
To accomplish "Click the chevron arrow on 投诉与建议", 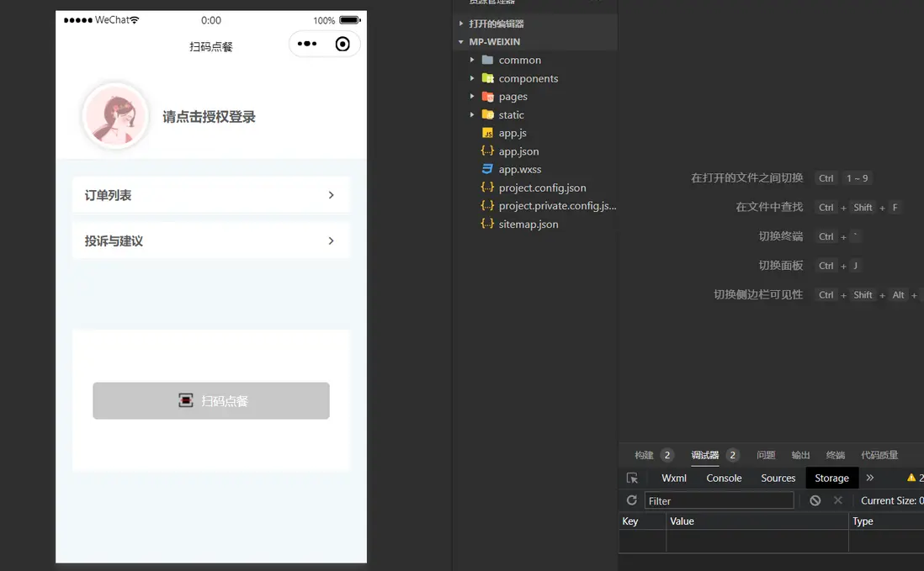I will (332, 241).
